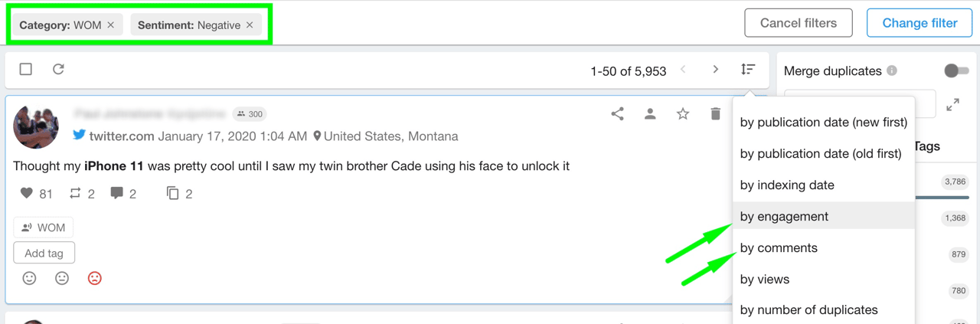This screenshot has width=980, height=324.
Task: Share the iPhone 11 tweet
Action: [617, 114]
